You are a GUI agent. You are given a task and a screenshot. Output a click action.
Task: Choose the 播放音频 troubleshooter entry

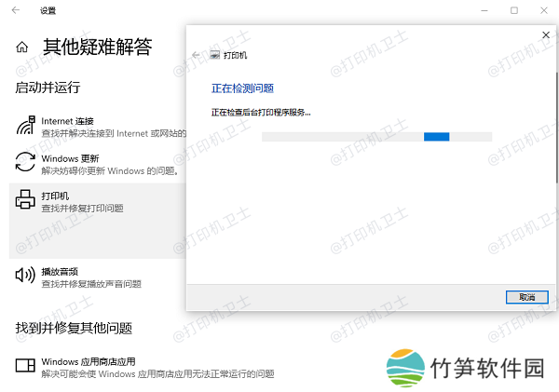61,271
